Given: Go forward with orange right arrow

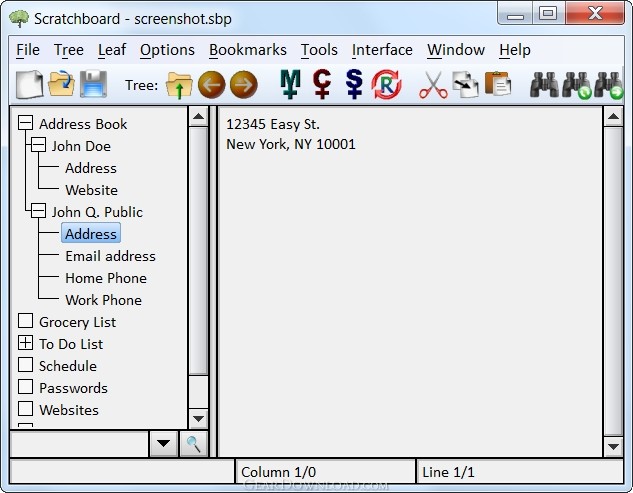Looking at the screenshot, I should coord(244,85).
